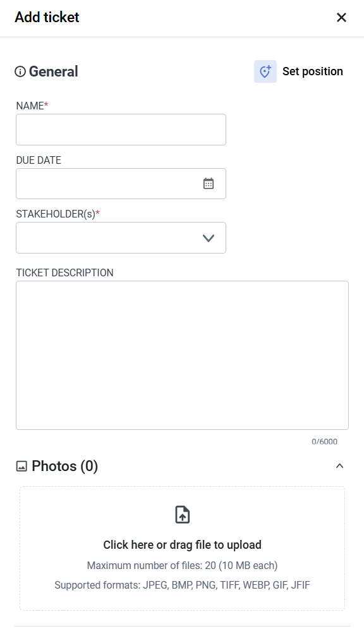Viewport: 364px width, 643px height.
Task: Click the Set position map pin icon
Action: click(x=265, y=71)
